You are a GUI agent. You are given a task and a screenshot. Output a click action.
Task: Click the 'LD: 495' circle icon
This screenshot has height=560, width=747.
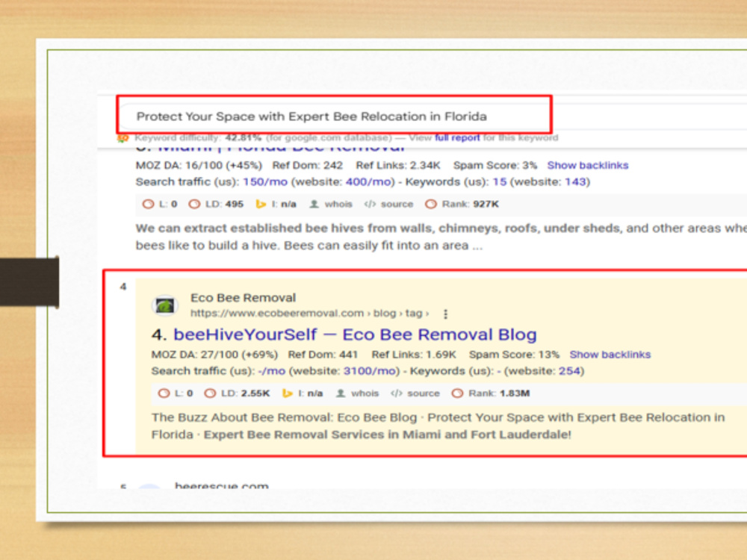[194, 205]
